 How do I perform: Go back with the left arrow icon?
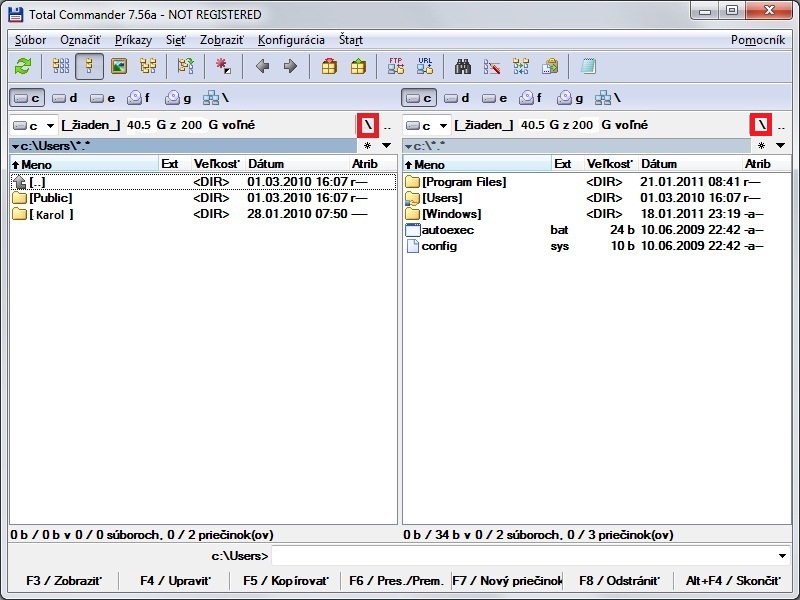coord(262,66)
